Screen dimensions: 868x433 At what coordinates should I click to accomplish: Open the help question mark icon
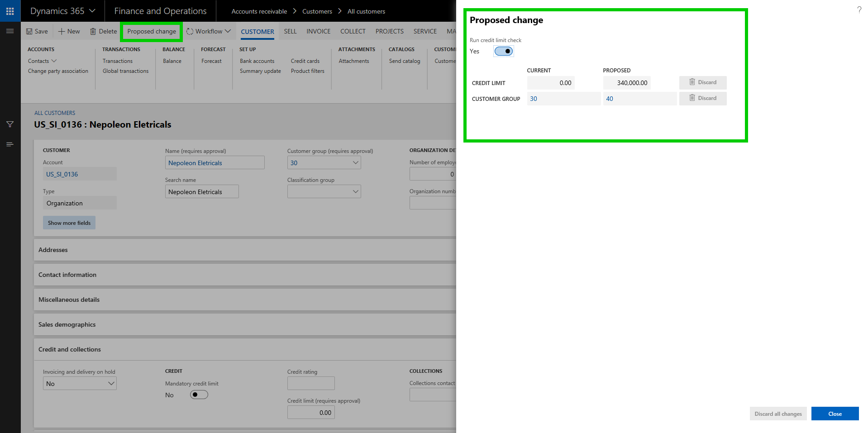point(858,10)
